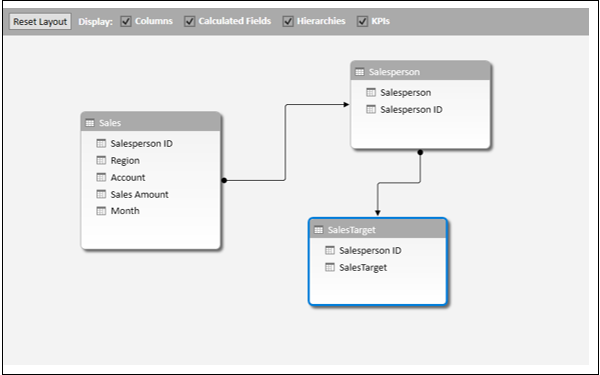600x375 pixels.
Task: Click the Reset Layout button
Action: [40, 22]
